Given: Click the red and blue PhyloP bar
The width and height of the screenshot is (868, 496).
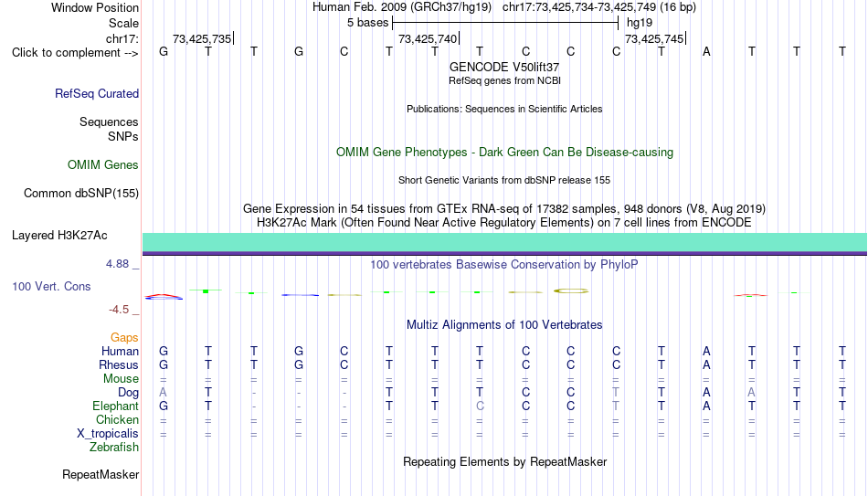Looking at the screenshot, I should (x=164, y=297).
